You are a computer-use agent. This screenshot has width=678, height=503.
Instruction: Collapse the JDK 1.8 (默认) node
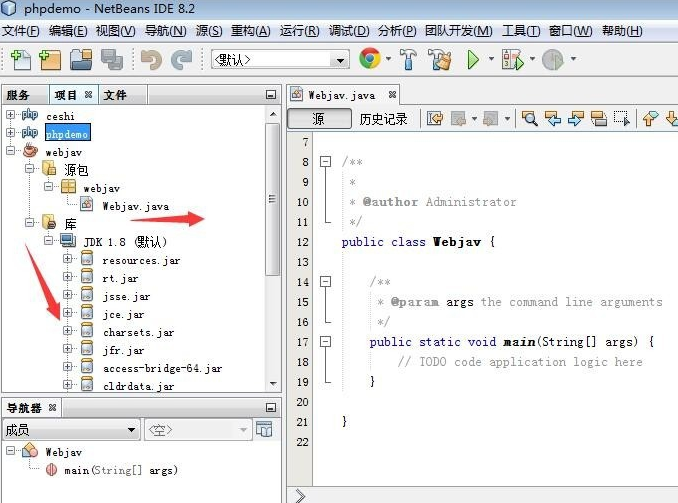[48, 240]
